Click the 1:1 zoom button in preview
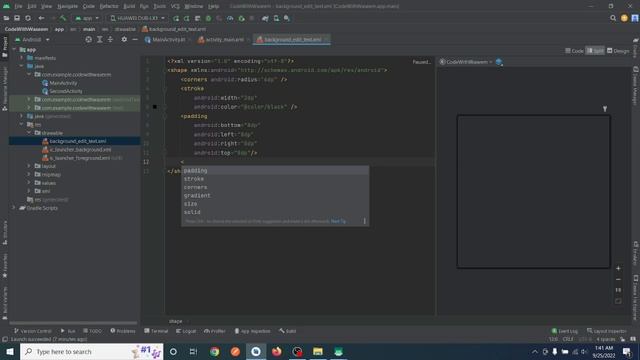 (618, 290)
